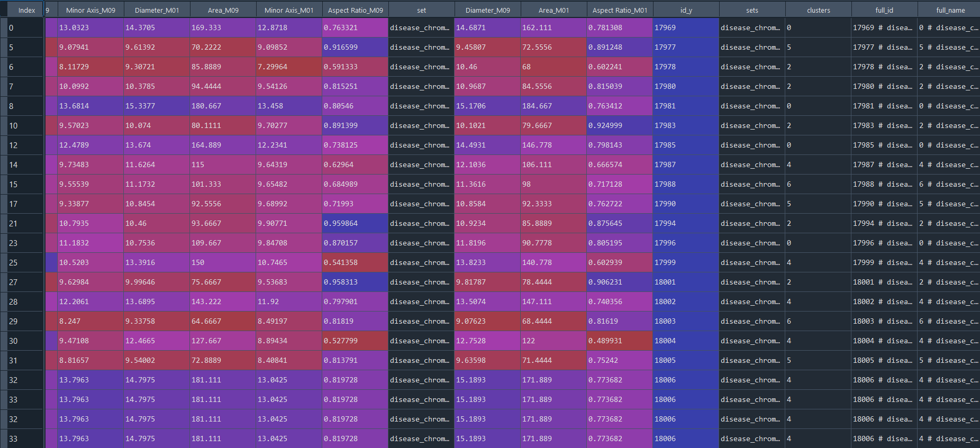Click the Diameter_M01 column header
This screenshot has height=448, width=980.
click(157, 10)
